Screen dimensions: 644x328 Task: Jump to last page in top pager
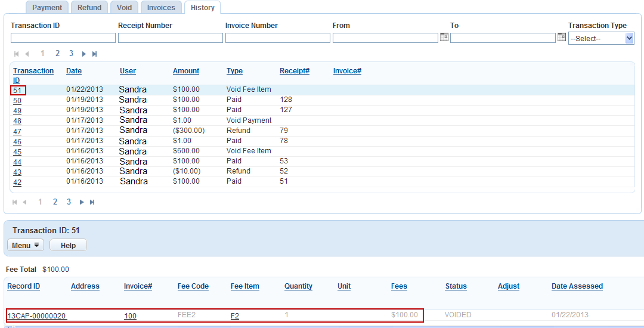pos(94,54)
